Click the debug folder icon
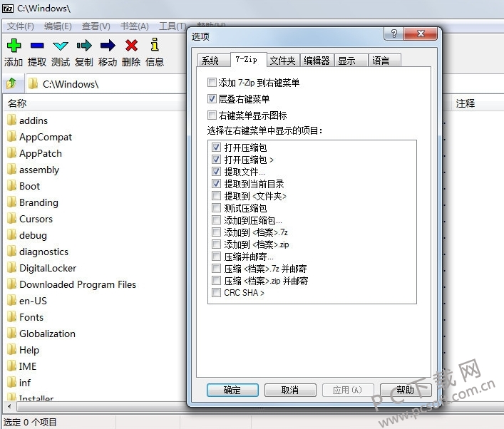Image resolution: width=504 pixels, height=429 pixels. 11,235
